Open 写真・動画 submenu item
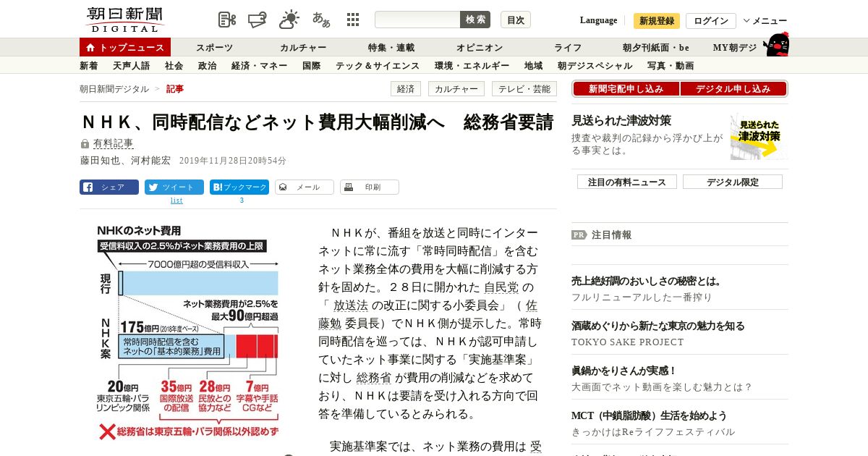The image size is (868, 456). pos(671,66)
